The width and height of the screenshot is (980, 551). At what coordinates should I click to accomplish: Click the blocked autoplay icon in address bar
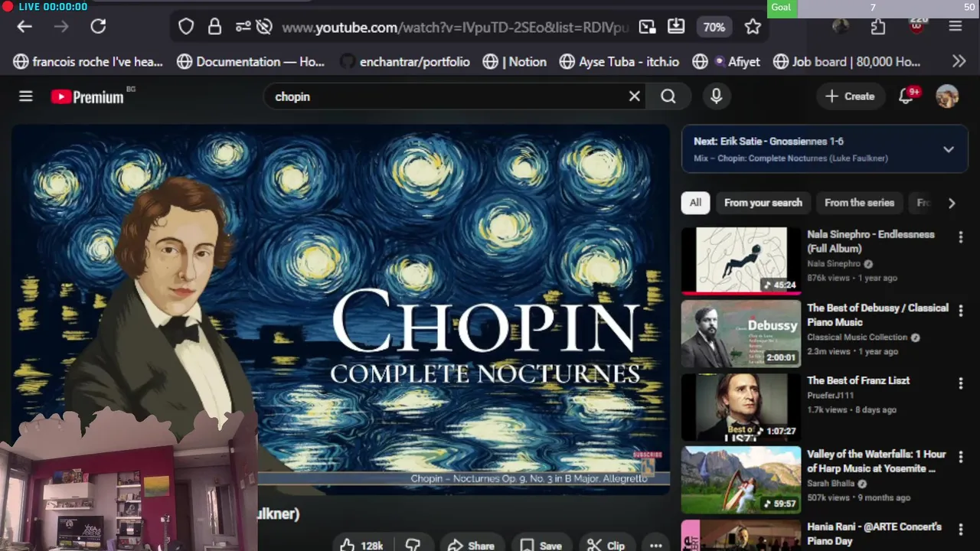click(264, 27)
